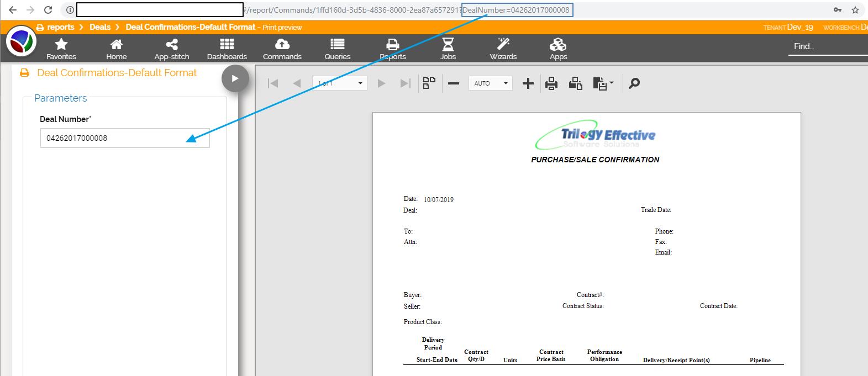Toggle the multi-page thumbnail view
This screenshot has width=868, height=376.
click(x=429, y=83)
